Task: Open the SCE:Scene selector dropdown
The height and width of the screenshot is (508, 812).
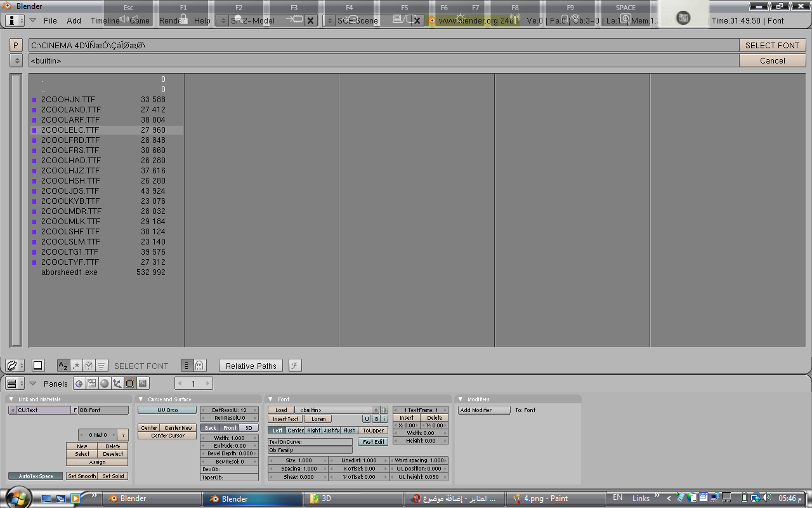Action: tap(329, 20)
